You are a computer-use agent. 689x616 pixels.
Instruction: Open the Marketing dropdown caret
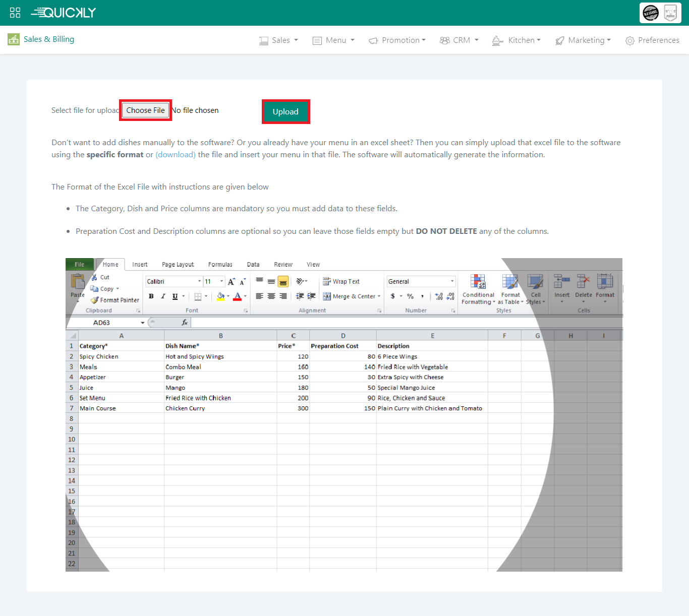pyautogui.click(x=609, y=40)
